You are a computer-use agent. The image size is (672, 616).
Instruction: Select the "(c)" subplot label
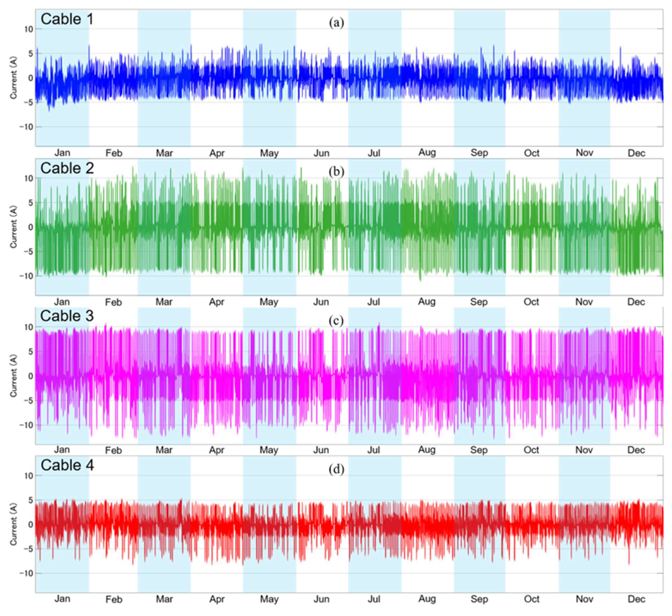point(336,320)
